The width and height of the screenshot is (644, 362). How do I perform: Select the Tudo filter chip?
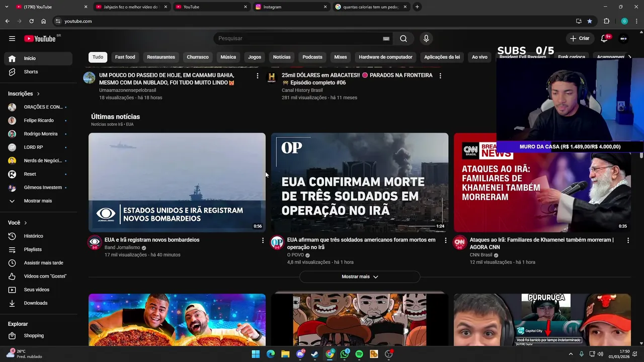click(x=98, y=57)
